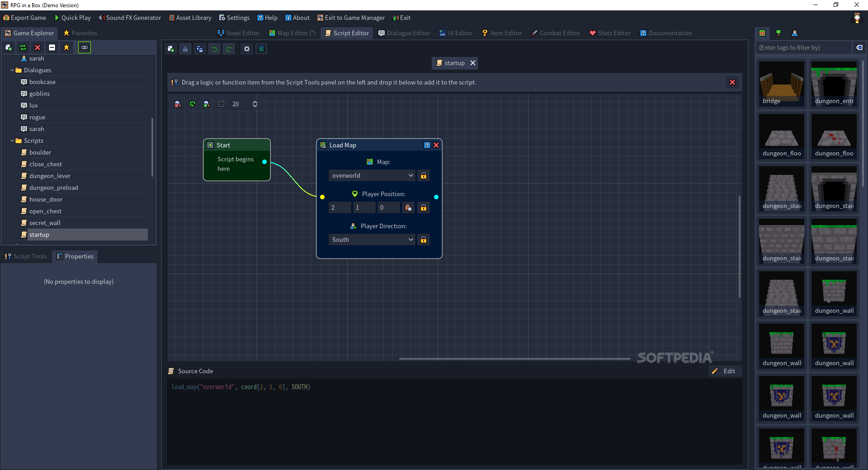
Task: Click the player position X field with 2
Action: 340,207
